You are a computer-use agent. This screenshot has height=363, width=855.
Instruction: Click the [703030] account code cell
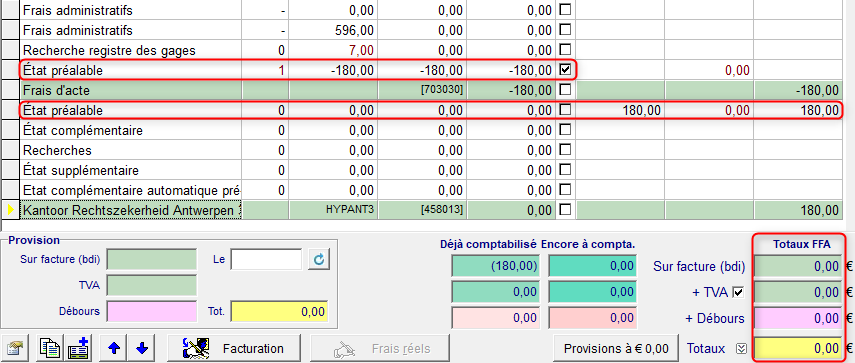[x=422, y=90]
